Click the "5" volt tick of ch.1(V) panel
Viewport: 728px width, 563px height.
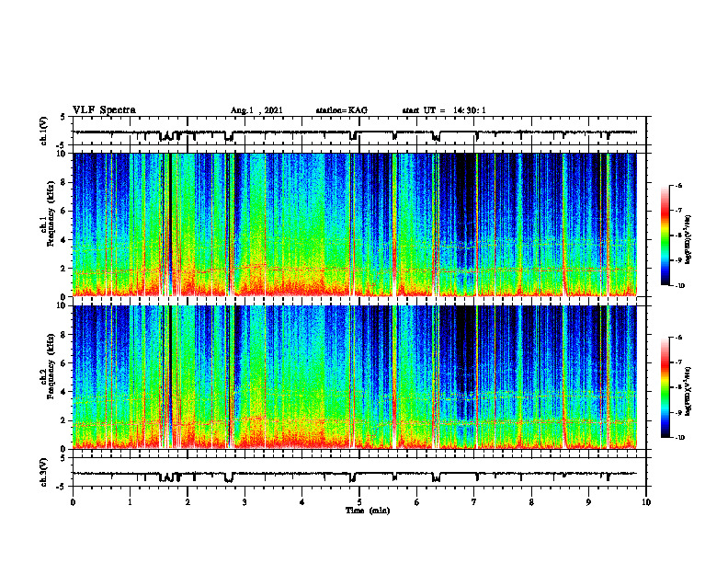pyautogui.click(x=63, y=117)
